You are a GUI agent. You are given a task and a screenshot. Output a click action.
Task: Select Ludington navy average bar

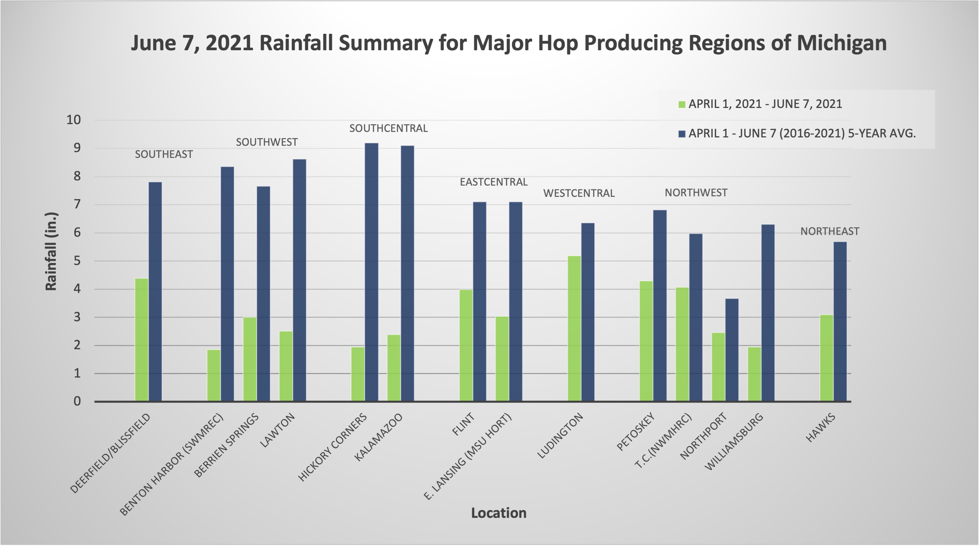click(x=588, y=312)
